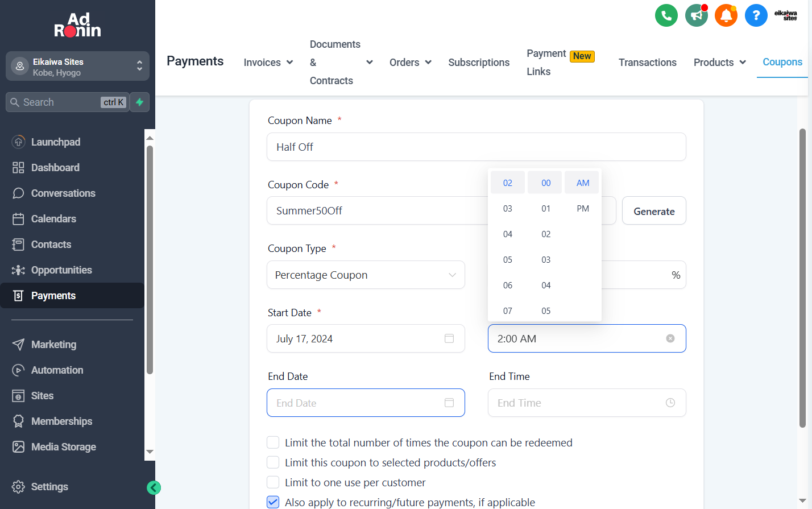Viewport: 812px width, 509px height.
Task: Open the megaphone announcements icon
Action: click(x=697, y=15)
